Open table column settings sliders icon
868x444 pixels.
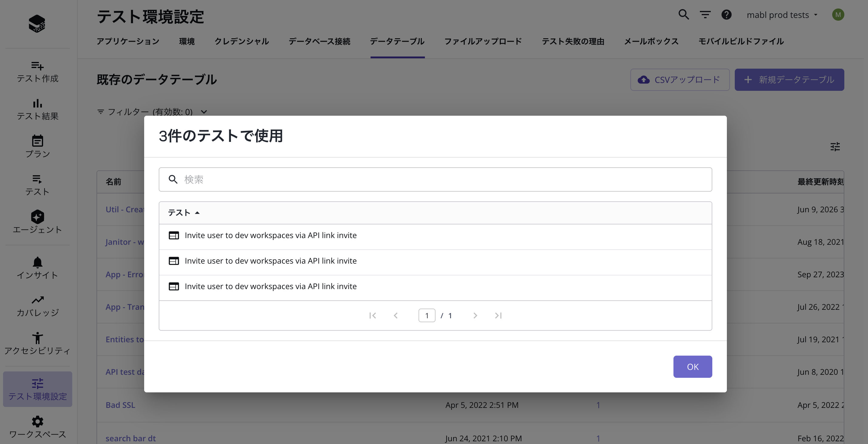(835, 147)
